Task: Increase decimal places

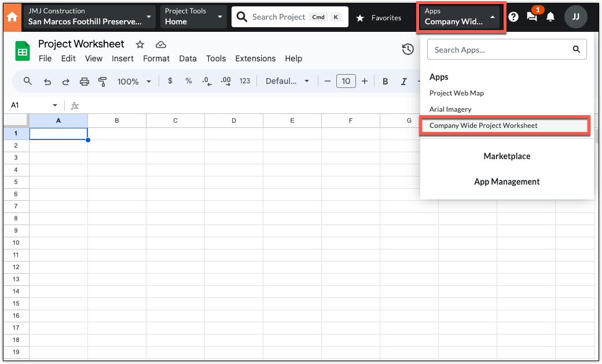Action: [x=226, y=82]
